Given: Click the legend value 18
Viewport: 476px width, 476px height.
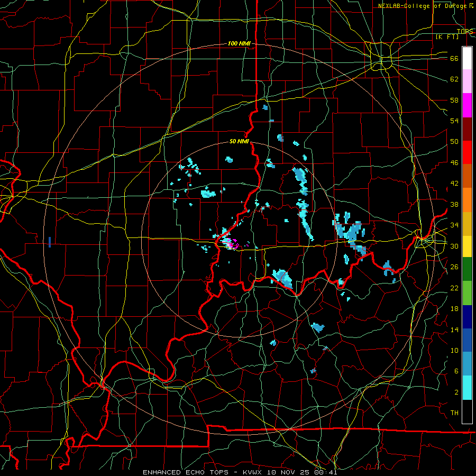Looking at the screenshot, I should [x=454, y=309].
